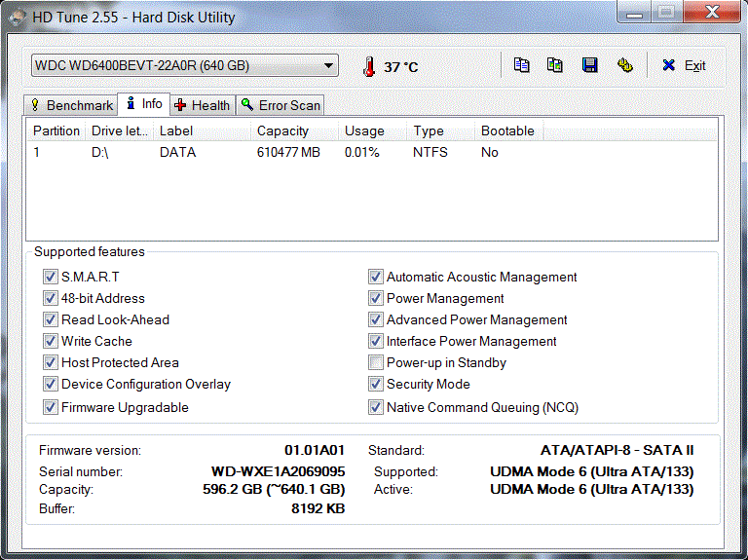Toggle the 48-bit Address checkbox

click(x=50, y=298)
